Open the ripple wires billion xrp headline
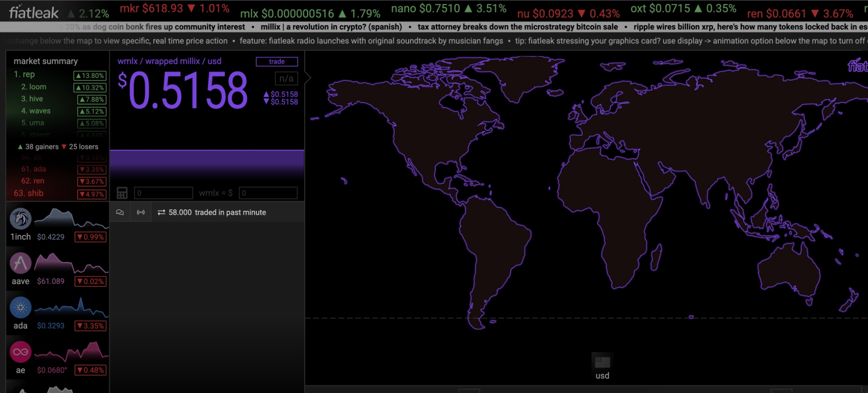 750,27
